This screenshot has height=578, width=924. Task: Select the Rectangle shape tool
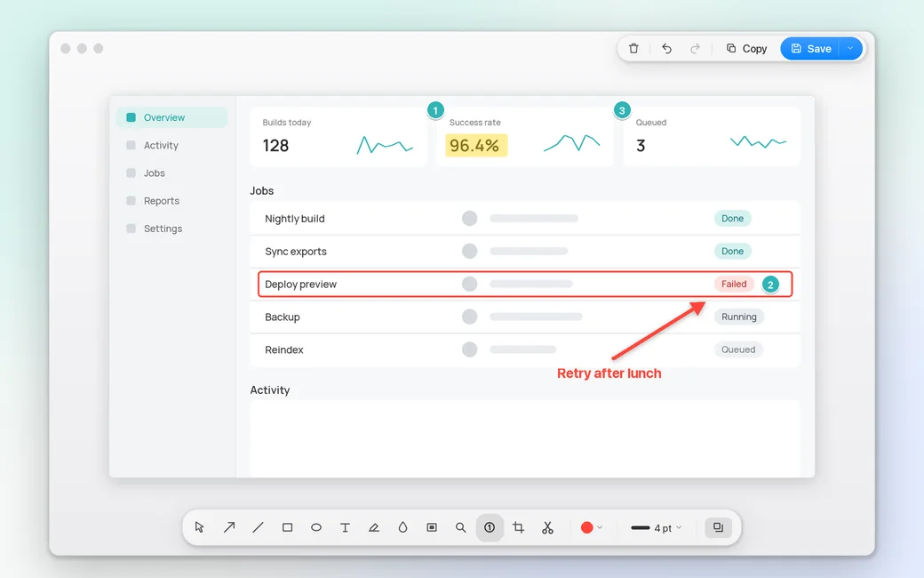287,527
